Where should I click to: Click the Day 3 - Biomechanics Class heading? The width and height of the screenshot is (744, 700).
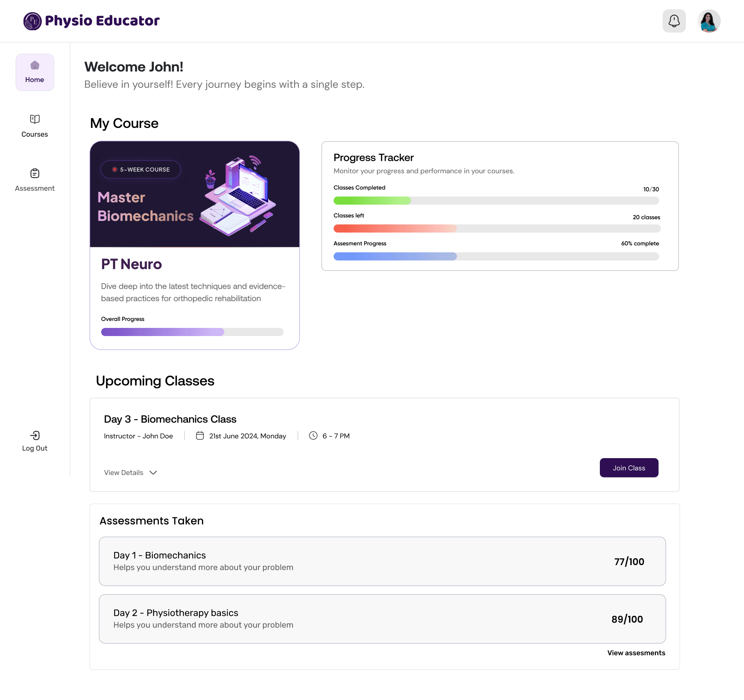point(170,419)
